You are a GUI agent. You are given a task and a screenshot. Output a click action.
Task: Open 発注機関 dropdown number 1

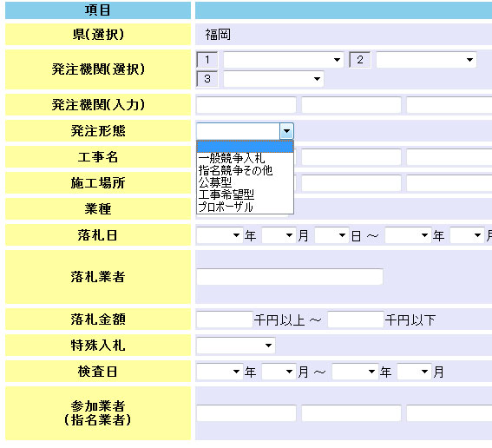[x=284, y=60]
